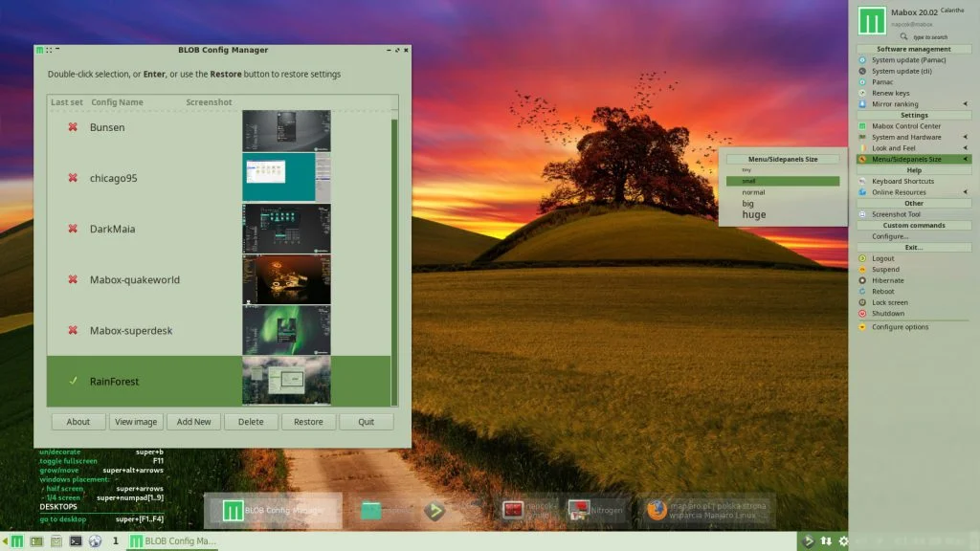This screenshot has height=551, width=980.
Task: Expand the Look and Feel submenu arrow
Action: (965, 148)
